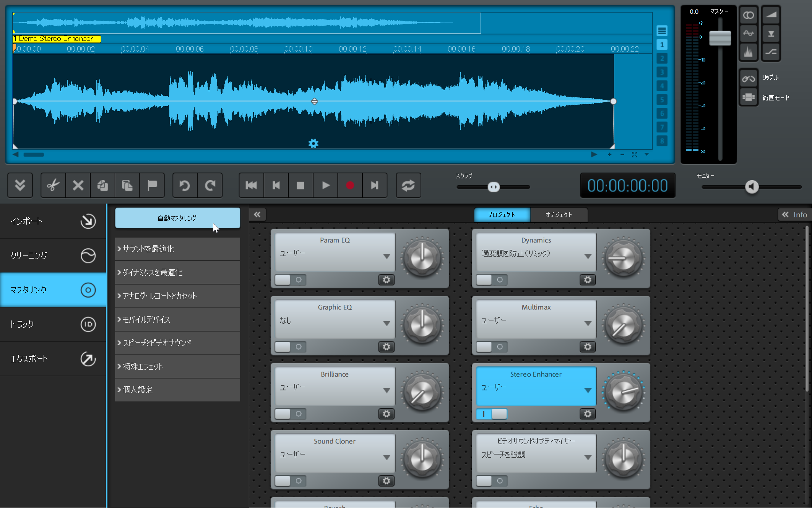Click the scissors cut tool
The width and height of the screenshot is (812, 508).
[x=53, y=186]
